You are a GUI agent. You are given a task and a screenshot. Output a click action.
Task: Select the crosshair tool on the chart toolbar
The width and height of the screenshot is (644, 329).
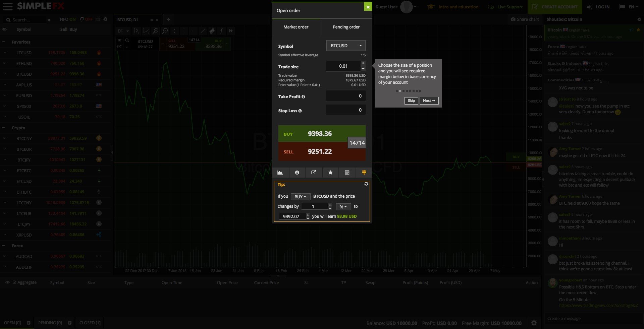[x=174, y=31]
